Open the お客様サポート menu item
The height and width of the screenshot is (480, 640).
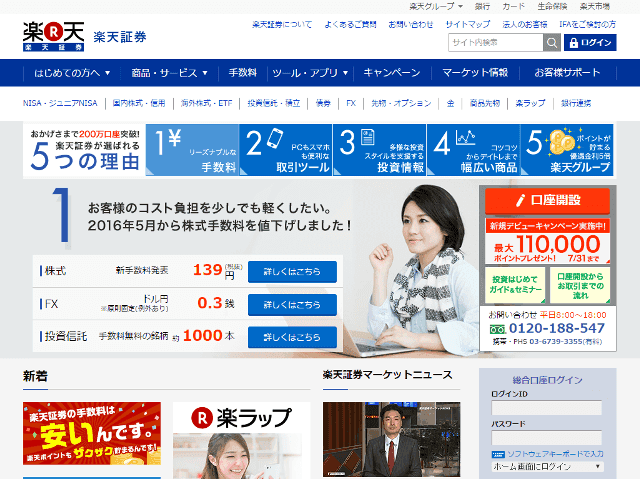(x=567, y=73)
